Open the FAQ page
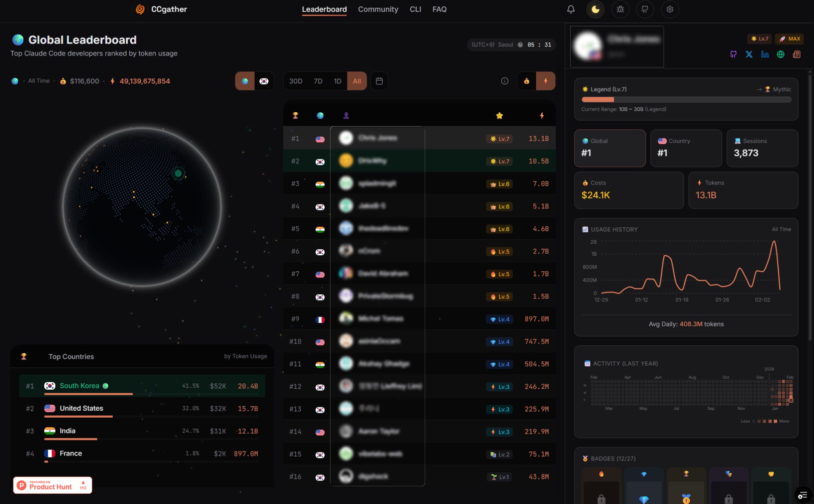The image size is (814, 504). (x=439, y=9)
